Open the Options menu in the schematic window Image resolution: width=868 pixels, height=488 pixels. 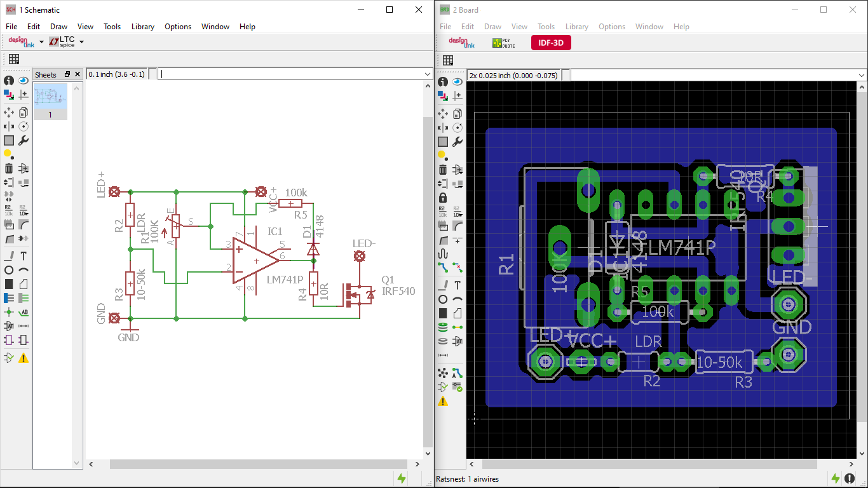[178, 27]
